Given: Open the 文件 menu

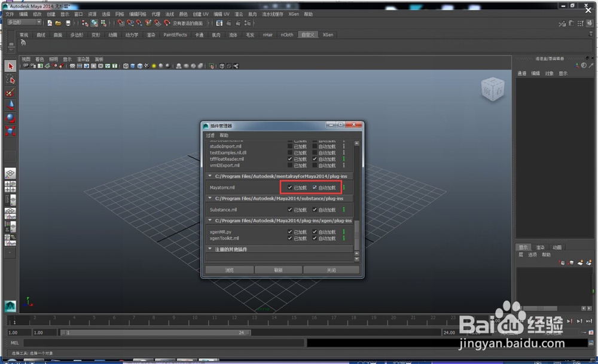Looking at the screenshot, I should coord(10,14).
